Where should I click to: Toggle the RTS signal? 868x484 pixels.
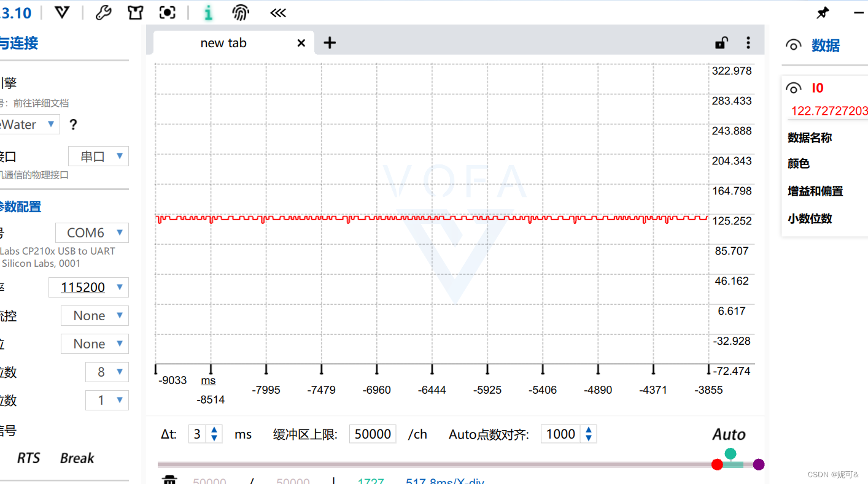click(x=28, y=458)
